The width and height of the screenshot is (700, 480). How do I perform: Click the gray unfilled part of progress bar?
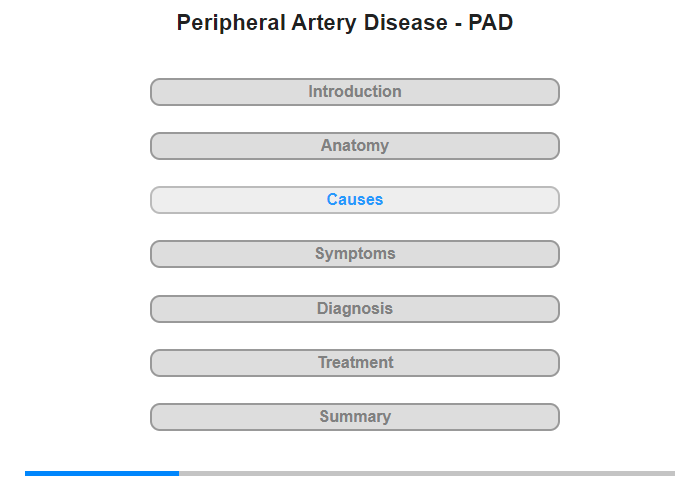click(x=427, y=473)
